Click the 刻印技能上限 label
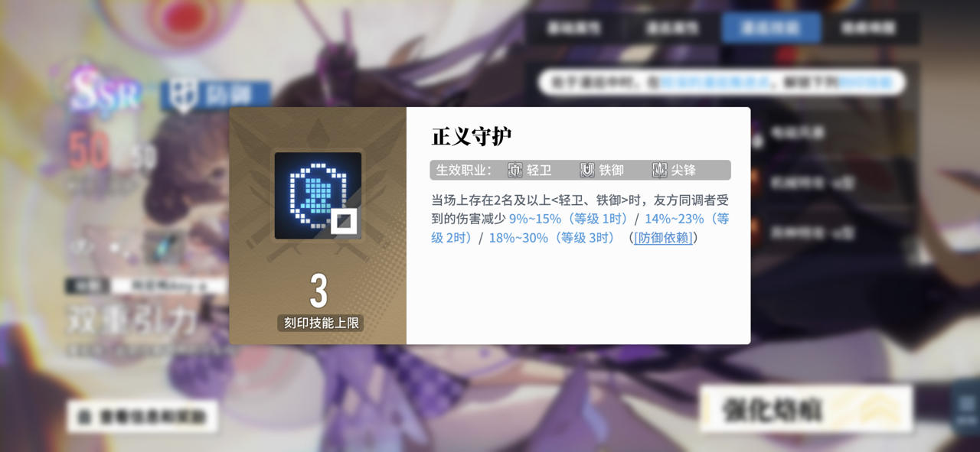Viewport: 980px width, 452px height. pos(320,323)
